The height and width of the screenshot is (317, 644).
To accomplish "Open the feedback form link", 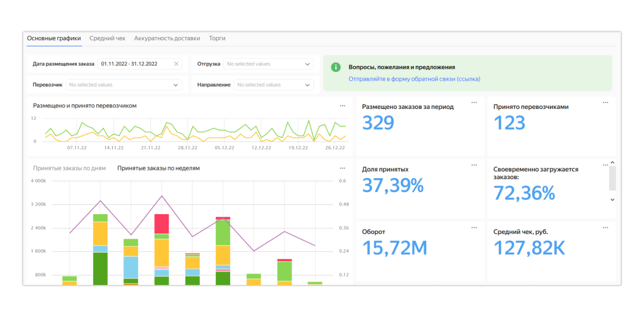I will coord(414,79).
